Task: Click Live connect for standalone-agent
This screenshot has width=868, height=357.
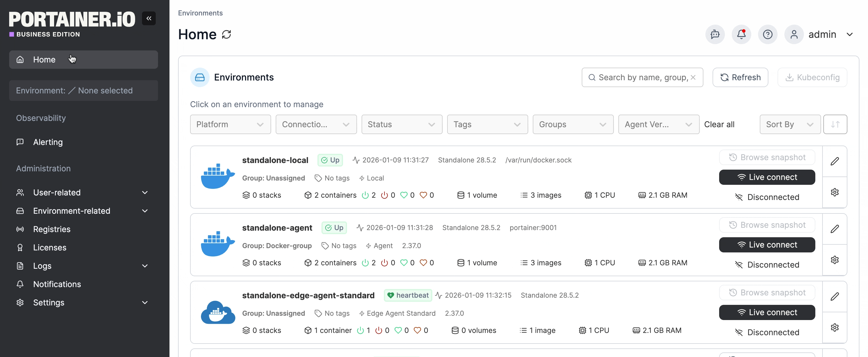Action: click(x=767, y=245)
